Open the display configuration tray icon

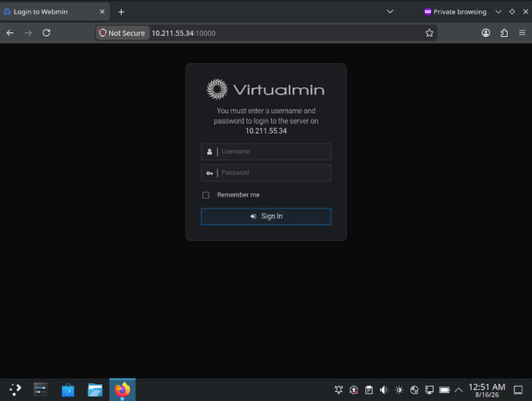[x=429, y=390]
